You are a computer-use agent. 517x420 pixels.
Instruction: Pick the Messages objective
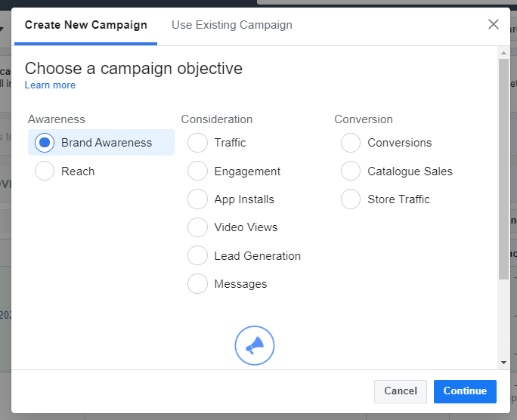click(197, 283)
